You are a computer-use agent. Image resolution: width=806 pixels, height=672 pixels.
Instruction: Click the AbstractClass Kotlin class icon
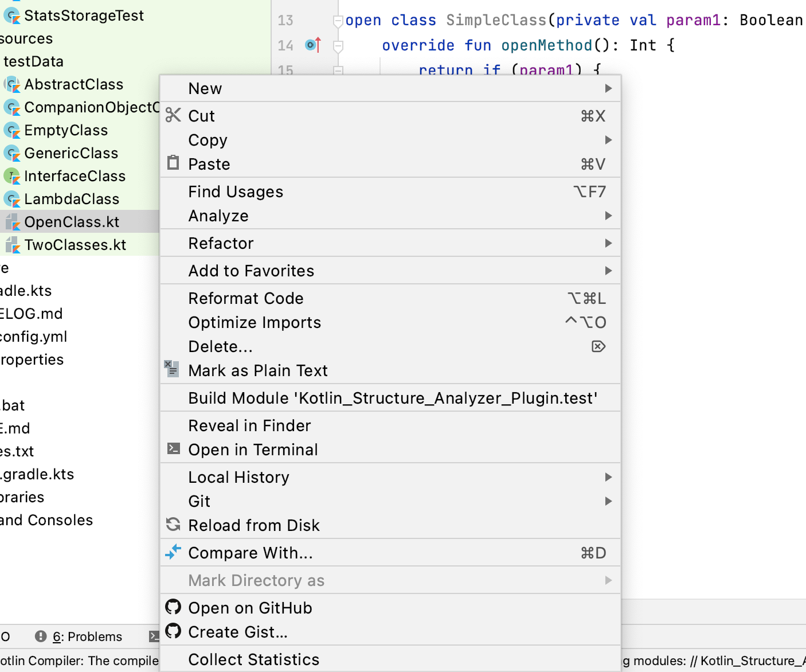pyautogui.click(x=12, y=84)
